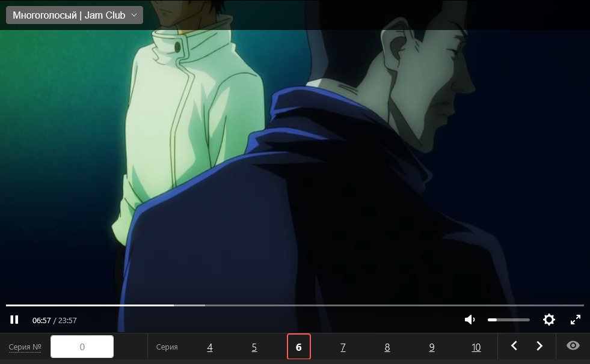The image size is (590, 364).
Task: Select episode 5
Action: 254,347
